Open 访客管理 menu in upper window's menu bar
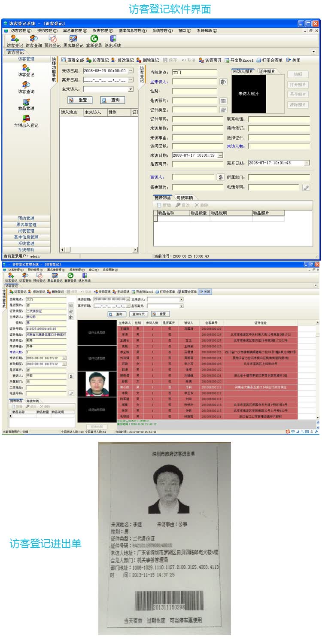 tap(21, 31)
